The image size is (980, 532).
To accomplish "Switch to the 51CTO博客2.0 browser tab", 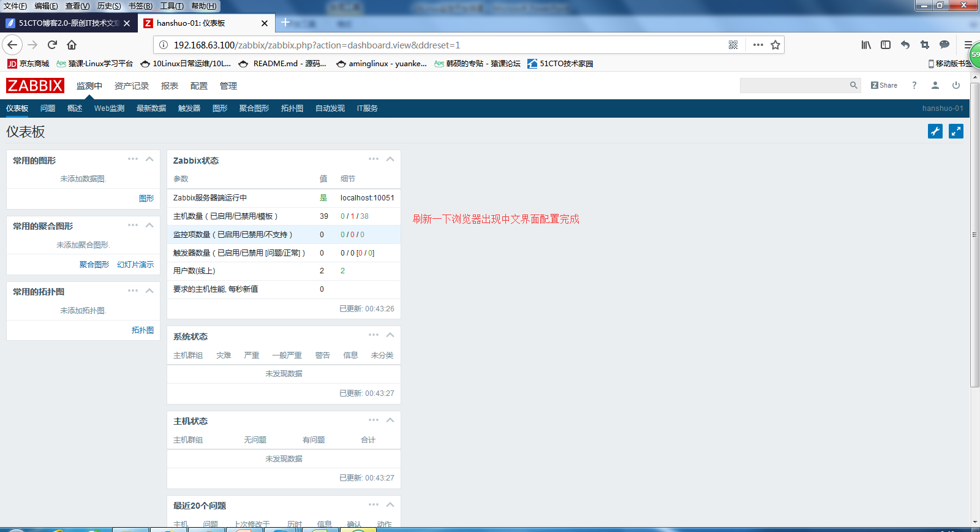I will tap(69, 23).
